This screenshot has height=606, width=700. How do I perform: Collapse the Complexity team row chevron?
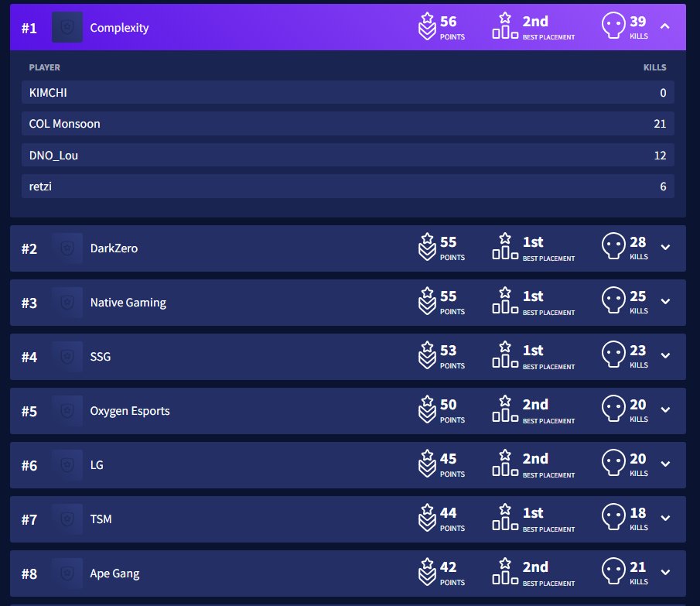pos(664,26)
